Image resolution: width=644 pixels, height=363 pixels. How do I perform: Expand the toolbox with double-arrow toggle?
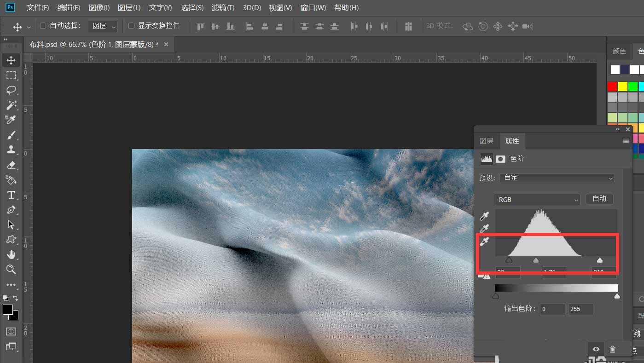[x=6, y=40]
